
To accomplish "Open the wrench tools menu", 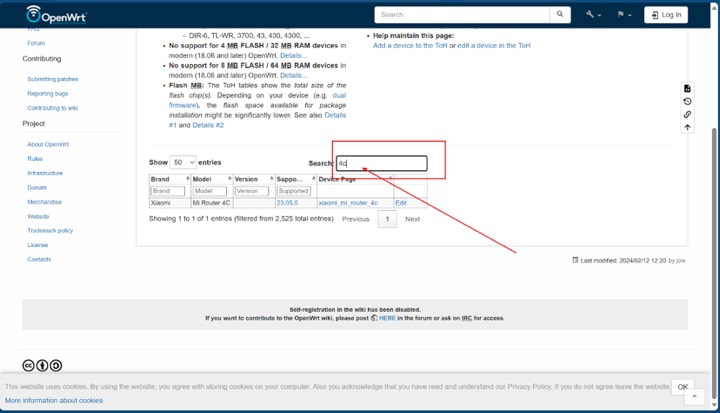I will pos(593,15).
